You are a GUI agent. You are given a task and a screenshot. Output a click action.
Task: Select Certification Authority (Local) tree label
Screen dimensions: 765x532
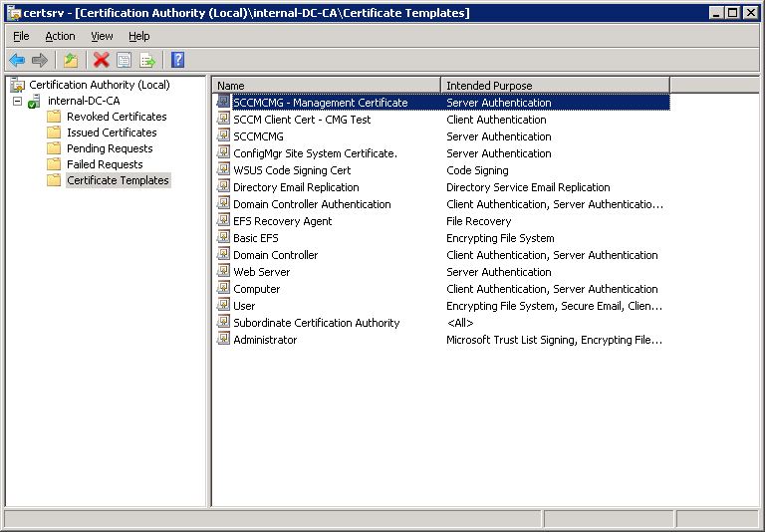(100, 85)
